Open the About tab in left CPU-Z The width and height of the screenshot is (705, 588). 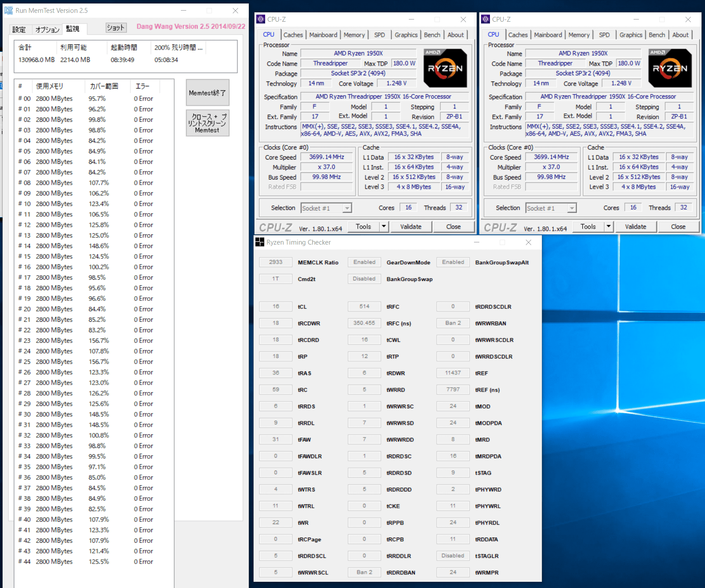pyautogui.click(x=456, y=35)
